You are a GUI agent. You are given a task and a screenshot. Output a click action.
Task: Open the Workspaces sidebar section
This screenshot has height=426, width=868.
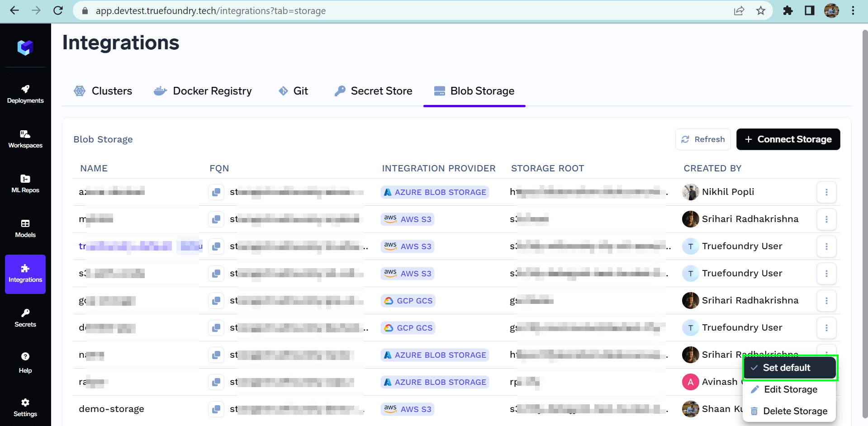point(25,139)
